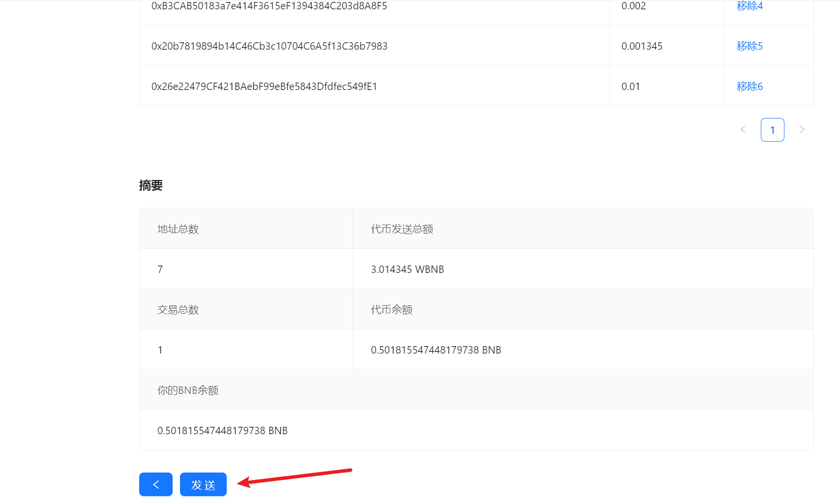Click the 3.014345 WBNB total value
This screenshot has height=504, width=840.
click(x=407, y=269)
